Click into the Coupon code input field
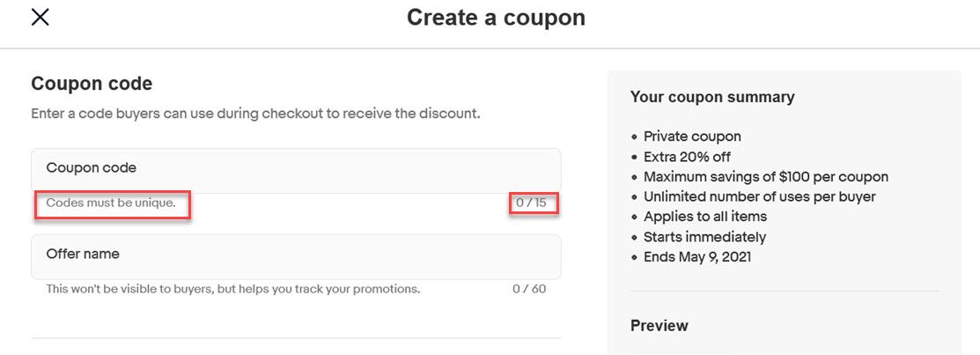The height and width of the screenshot is (355, 980). [x=296, y=170]
